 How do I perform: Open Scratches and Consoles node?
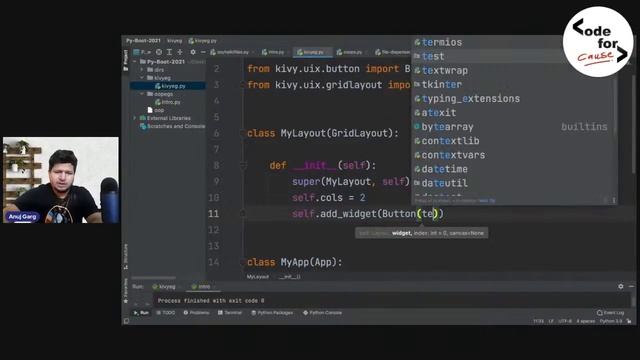pyautogui.click(x=172, y=126)
